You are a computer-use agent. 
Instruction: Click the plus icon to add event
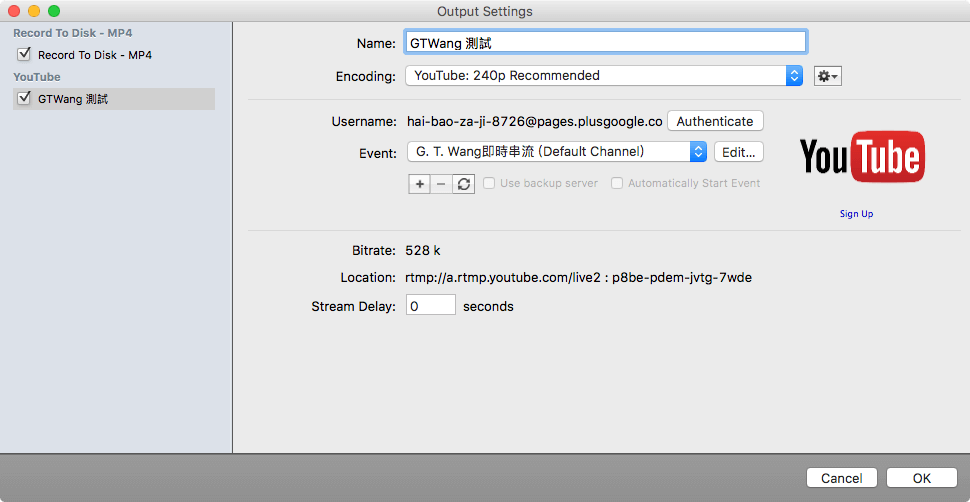(420, 184)
